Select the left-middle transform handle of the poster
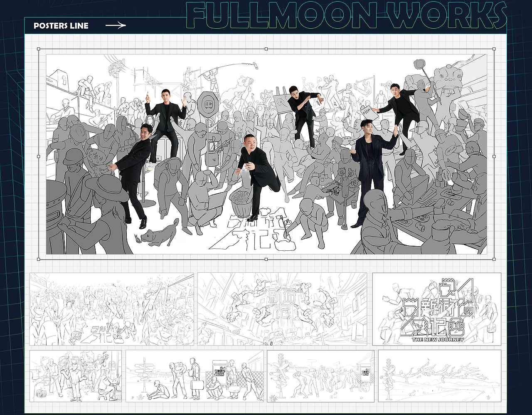Viewport: 532px width, 415px height. [39, 156]
